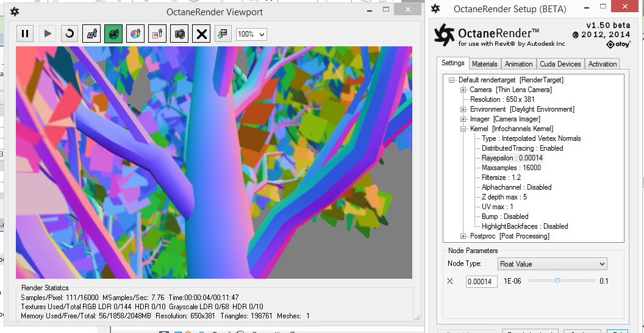The image size is (644, 333).
Task: Select Maxsamples : 16000 row
Action: (x=511, y=168)
